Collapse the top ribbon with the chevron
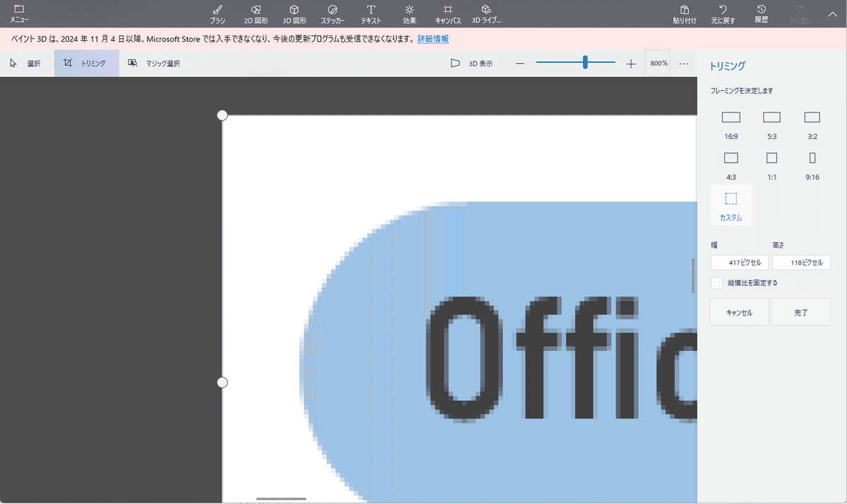The image size is (847, 504). [831, 13]
